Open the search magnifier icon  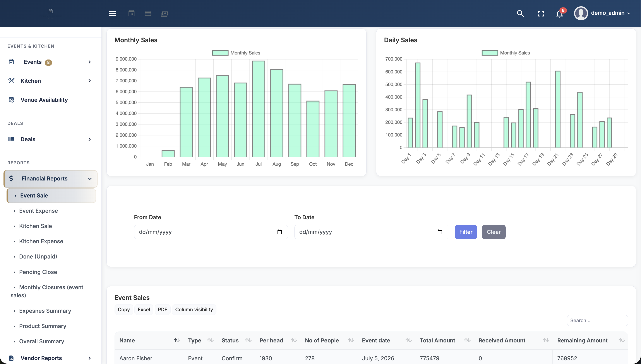tap(520, 14)
